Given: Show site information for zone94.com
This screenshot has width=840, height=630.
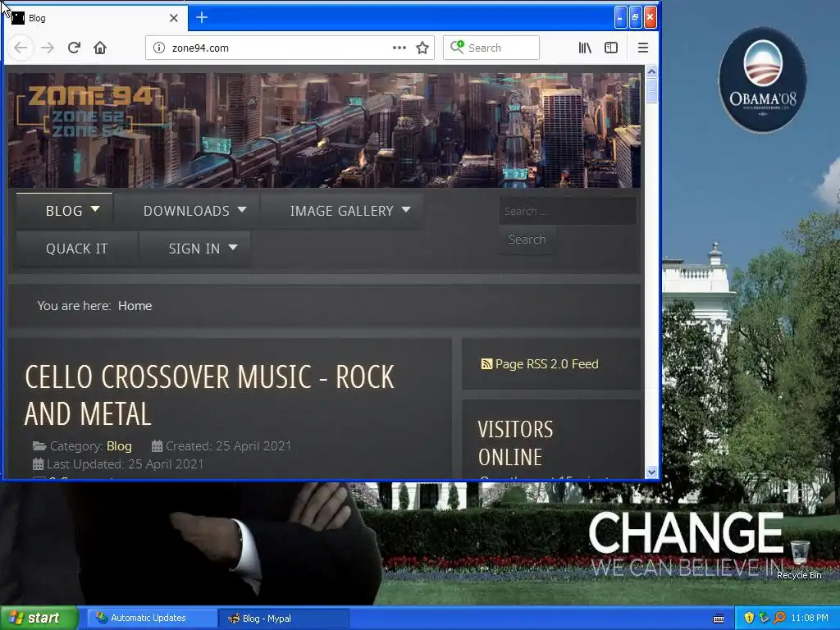Looking at the screenshot, I should pos(159,48).
